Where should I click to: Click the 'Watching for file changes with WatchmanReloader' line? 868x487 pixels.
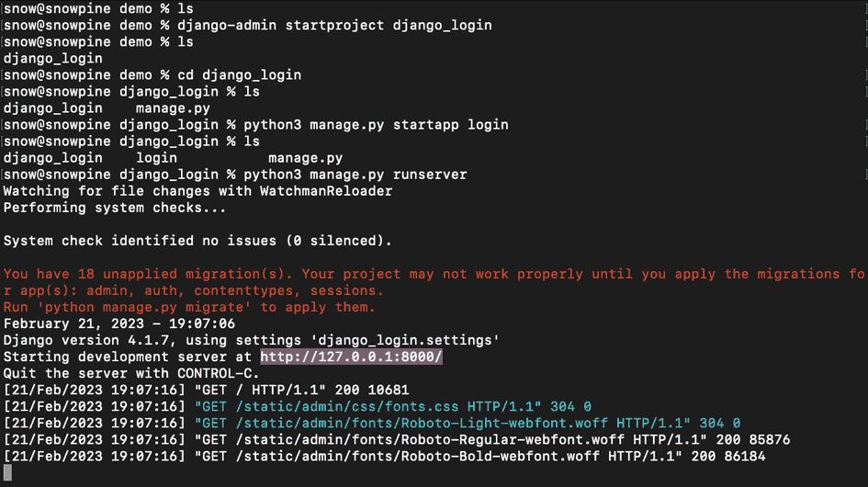coord(197,191)
